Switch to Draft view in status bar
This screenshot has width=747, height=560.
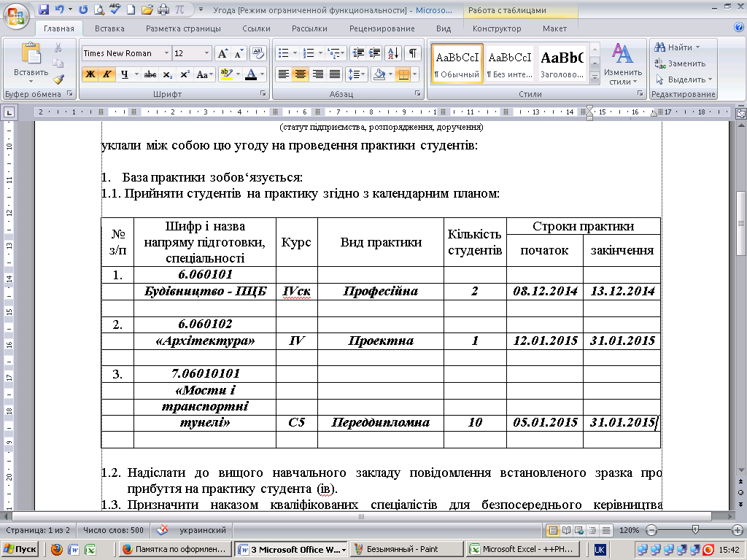(x=606, y=530)
